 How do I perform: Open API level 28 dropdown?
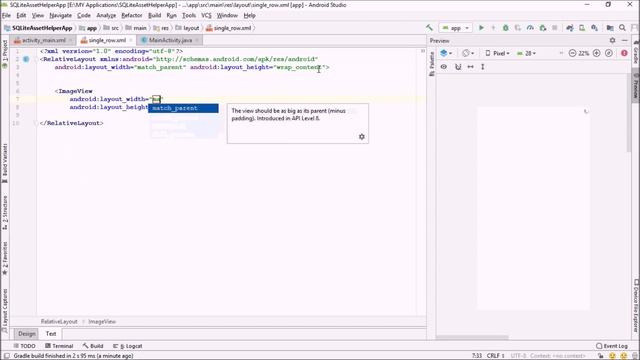point(527,53)
